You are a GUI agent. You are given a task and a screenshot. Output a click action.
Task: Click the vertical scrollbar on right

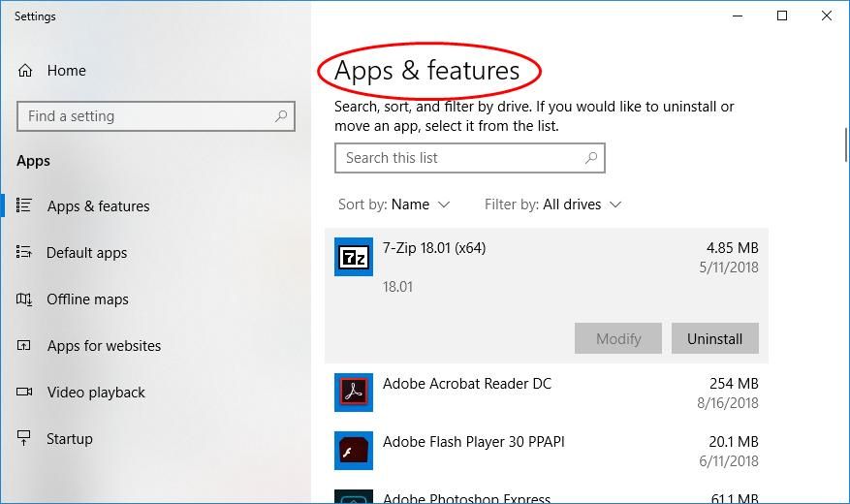844,145
